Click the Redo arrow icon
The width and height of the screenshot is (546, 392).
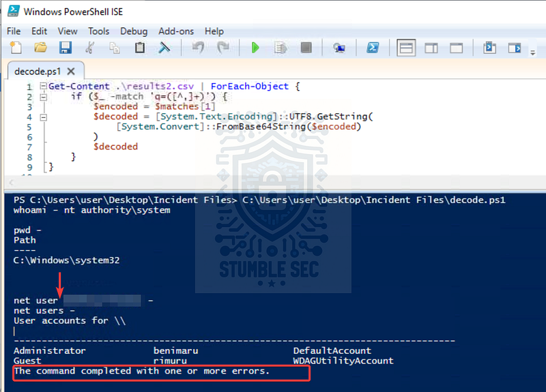tap(223, 47)
